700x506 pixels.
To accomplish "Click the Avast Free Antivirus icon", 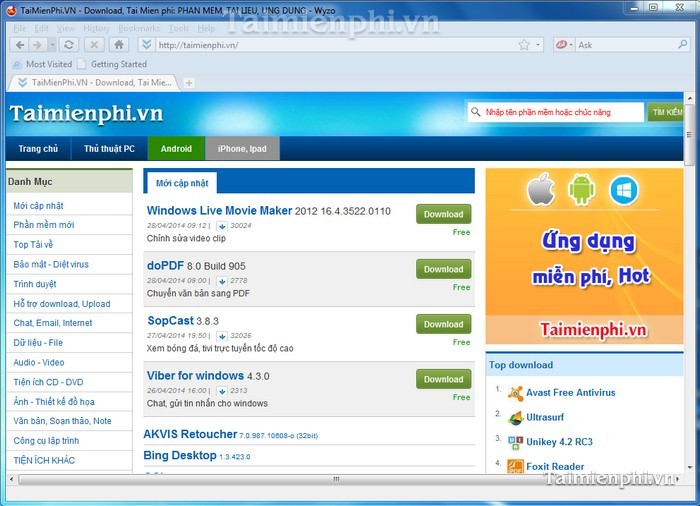I will pyautogui.click(x=515, y=393).
